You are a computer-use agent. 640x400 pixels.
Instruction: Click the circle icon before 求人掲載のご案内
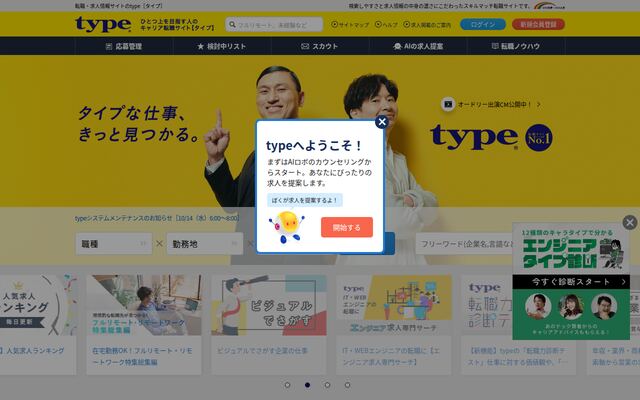point(407,24)
